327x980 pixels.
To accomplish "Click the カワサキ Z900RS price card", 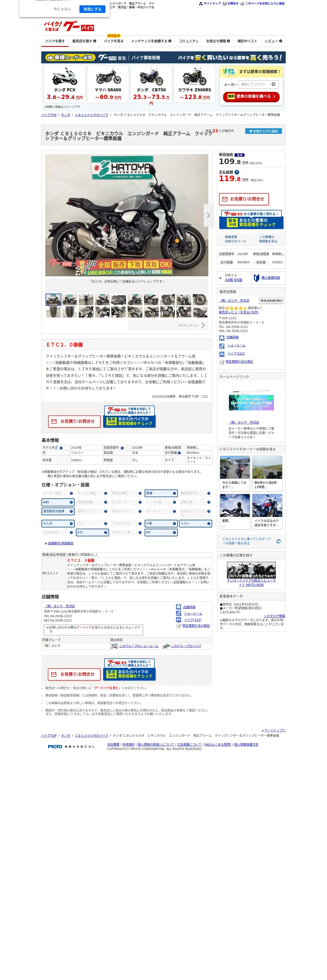I will [195, 84].
